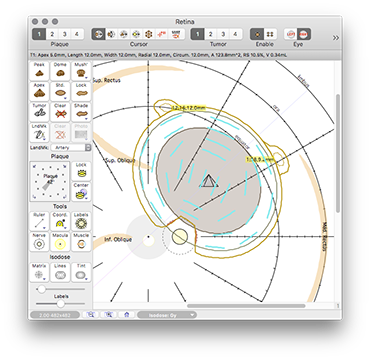Click the yellow optic disc circle
The height and width of the screenshot is (360, 370).
click(180, 236)
